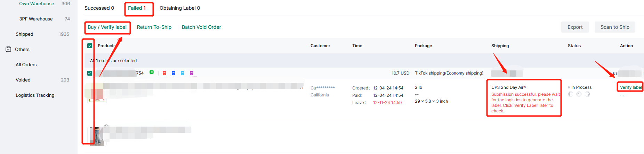Click the middle printer icon under In Process
The width and height of the screenshot is (644, 154).
579,94
